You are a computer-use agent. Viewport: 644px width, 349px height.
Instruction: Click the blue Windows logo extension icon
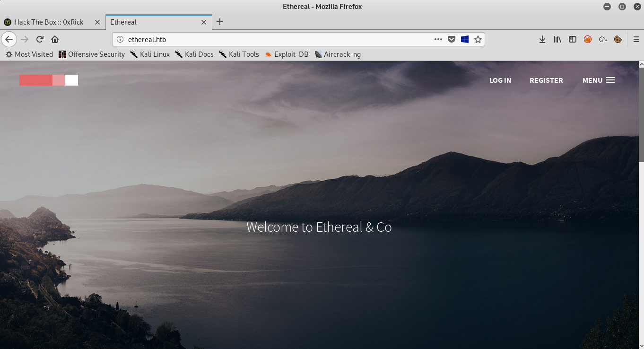pyautogui.click(x=465, y=39)
